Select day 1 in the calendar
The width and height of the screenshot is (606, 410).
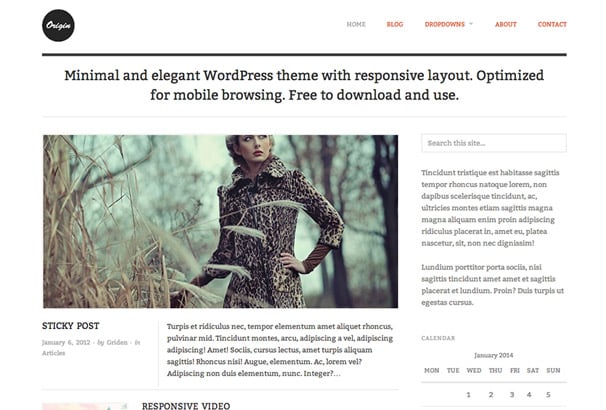[x=468, y=395]
